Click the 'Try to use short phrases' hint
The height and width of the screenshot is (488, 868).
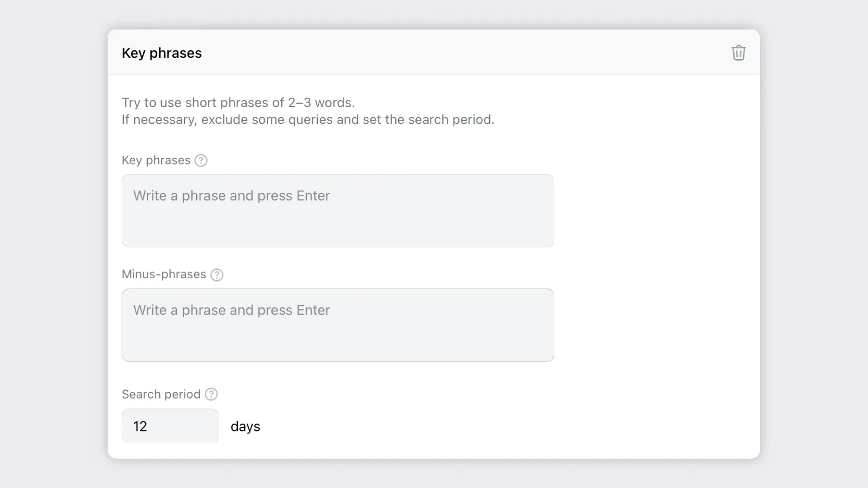pyautogui.click(x=238, y=103)
